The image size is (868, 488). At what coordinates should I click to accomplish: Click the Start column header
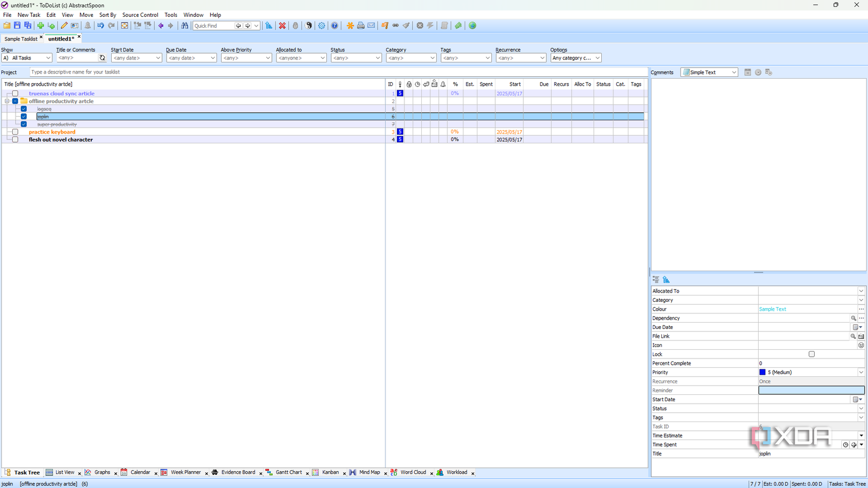click(509, 84)
